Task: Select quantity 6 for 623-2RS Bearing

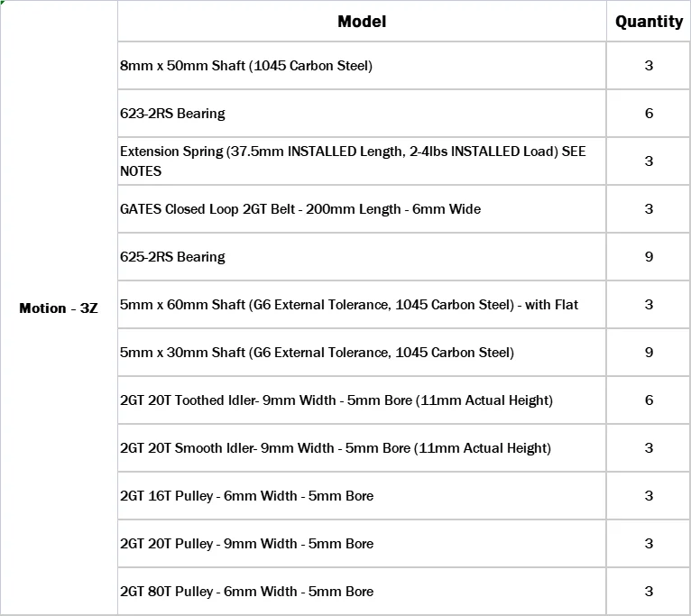Action: (x=649, y=114)
